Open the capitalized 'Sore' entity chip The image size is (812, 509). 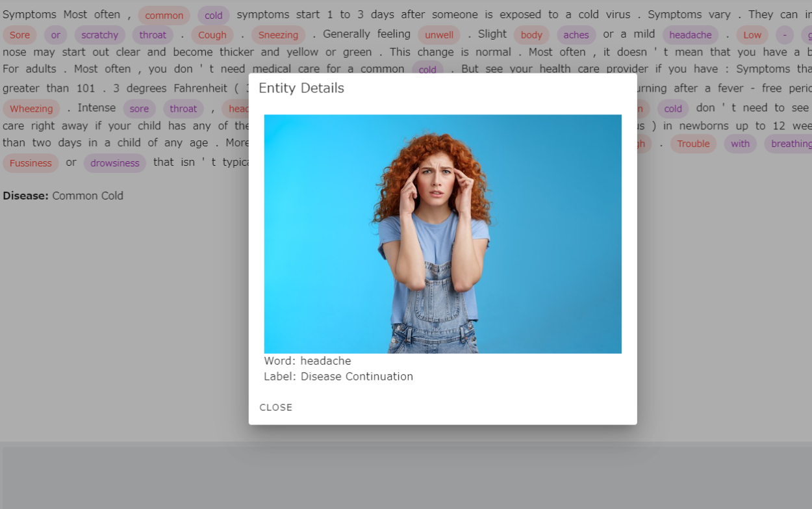(19, 35)
